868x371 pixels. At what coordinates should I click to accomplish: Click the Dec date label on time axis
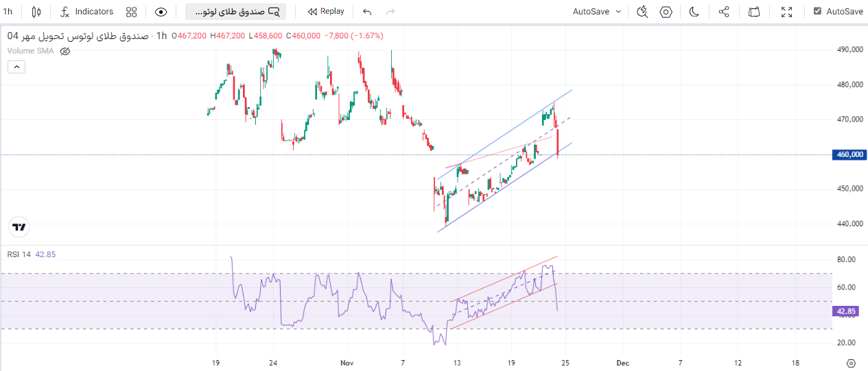coord(623,363)
